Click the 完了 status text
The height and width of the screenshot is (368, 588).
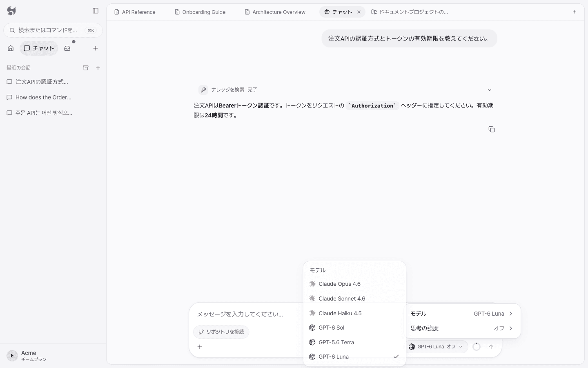(252, 90)
